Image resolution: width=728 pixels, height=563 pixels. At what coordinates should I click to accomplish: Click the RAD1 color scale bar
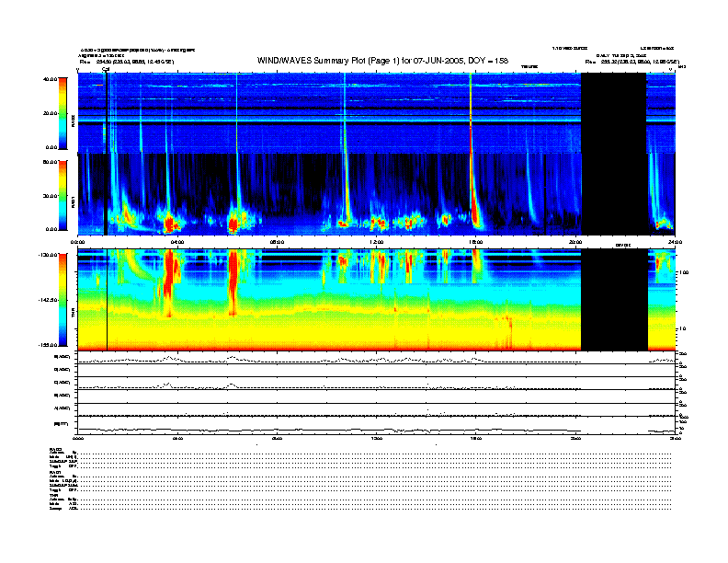(x=63, y=196)
